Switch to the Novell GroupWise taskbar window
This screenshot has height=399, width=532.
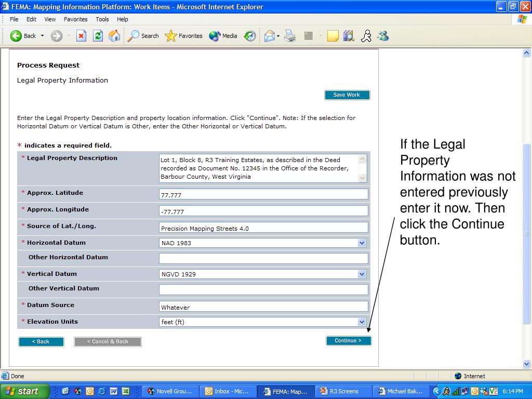[171, 391]
